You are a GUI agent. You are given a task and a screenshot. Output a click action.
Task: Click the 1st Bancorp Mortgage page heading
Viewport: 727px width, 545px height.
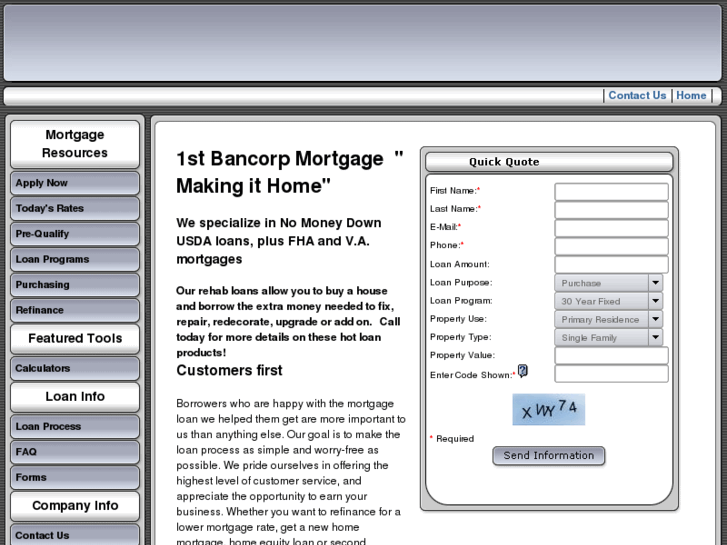(290, 172)
